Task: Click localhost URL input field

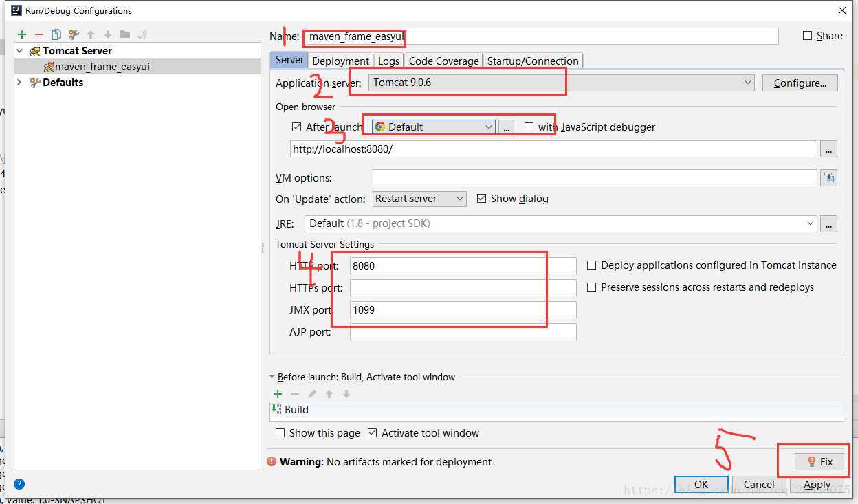Action: (553, 149)
